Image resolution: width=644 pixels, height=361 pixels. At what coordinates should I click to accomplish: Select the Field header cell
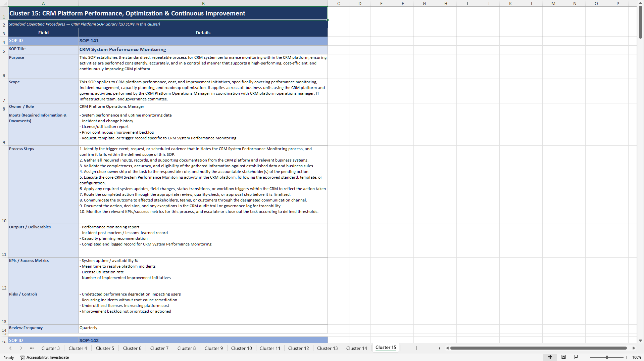tap(43, 33)
